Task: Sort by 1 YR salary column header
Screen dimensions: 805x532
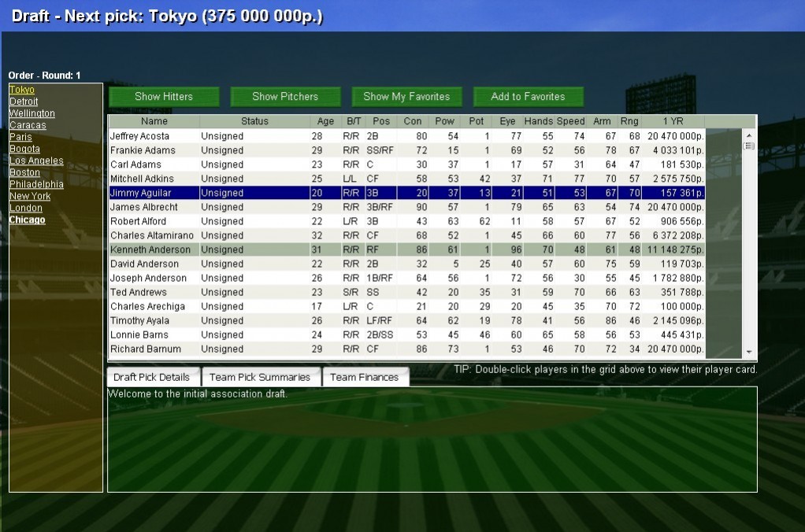Action: pyautogui.click(x=673, y=121)
